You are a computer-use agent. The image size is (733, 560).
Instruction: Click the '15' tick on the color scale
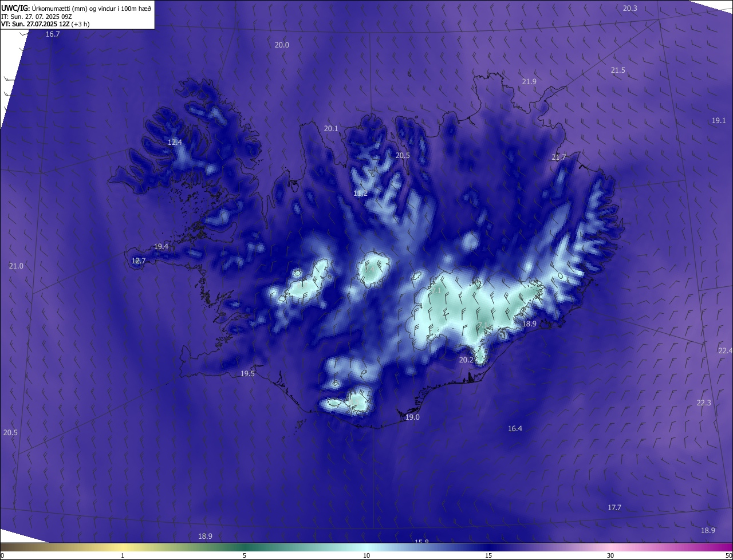(x=488, y=556)
